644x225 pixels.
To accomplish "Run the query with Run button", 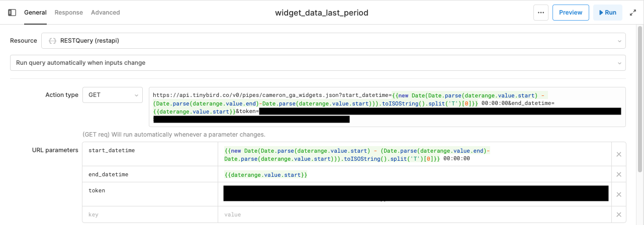I will [607, 13].
